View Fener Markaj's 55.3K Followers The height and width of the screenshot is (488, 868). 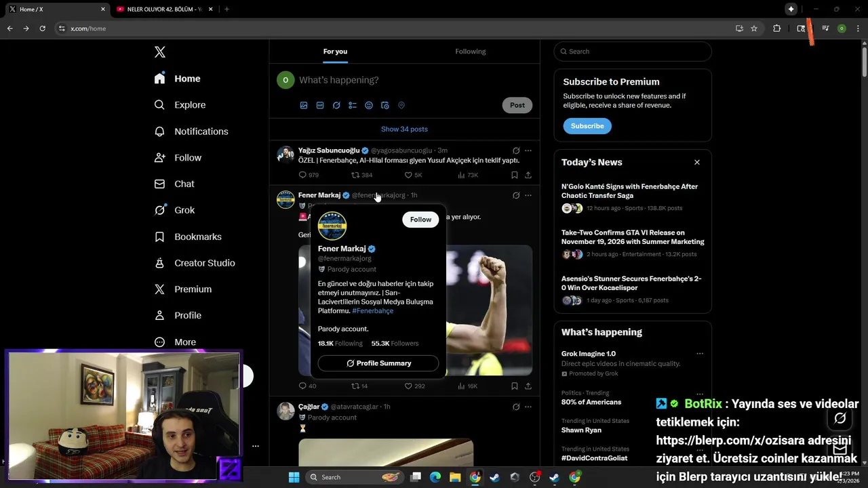tap(395, 344)
